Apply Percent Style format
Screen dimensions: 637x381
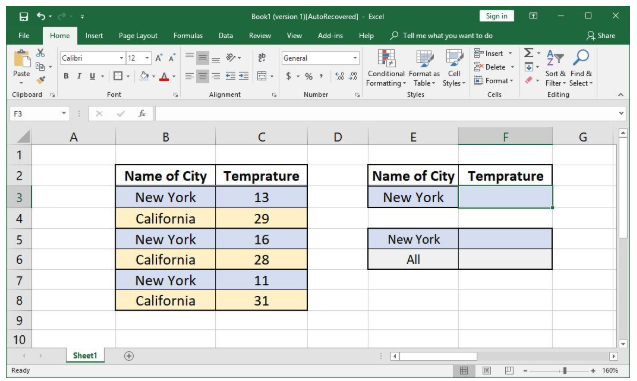[x=309, y=76]
